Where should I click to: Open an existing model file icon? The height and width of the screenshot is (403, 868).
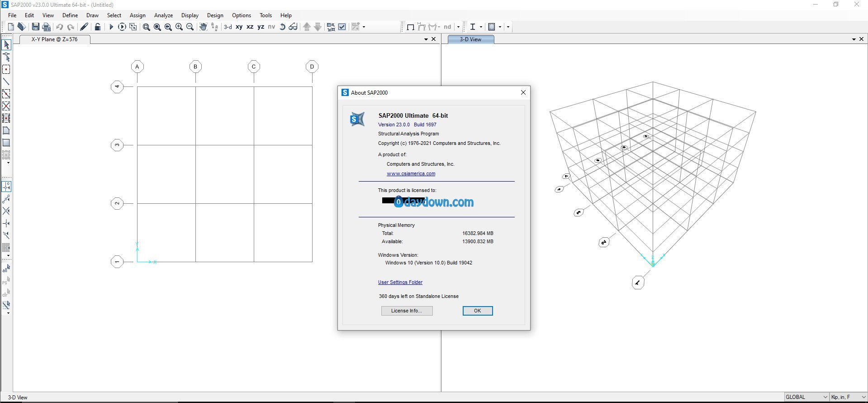[x=21, y=27]
